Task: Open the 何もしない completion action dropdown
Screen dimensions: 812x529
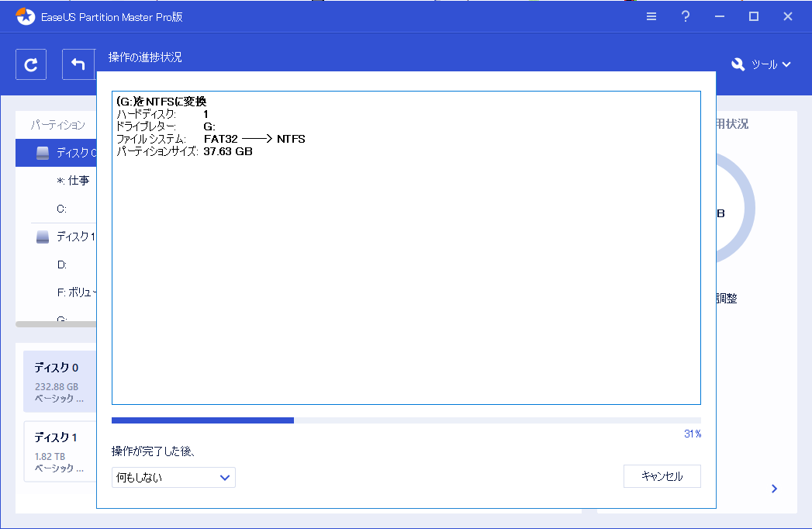Action: coord(173,478)
